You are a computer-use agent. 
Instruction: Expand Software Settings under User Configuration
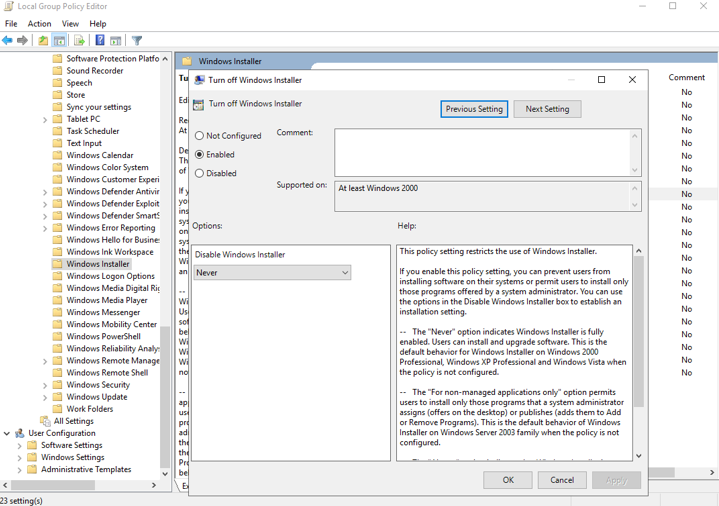point(19,446)
